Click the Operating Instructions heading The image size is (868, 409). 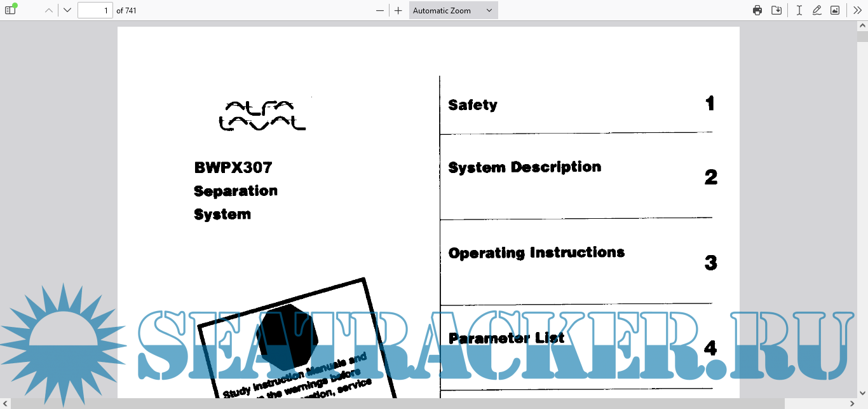[536, 253]
